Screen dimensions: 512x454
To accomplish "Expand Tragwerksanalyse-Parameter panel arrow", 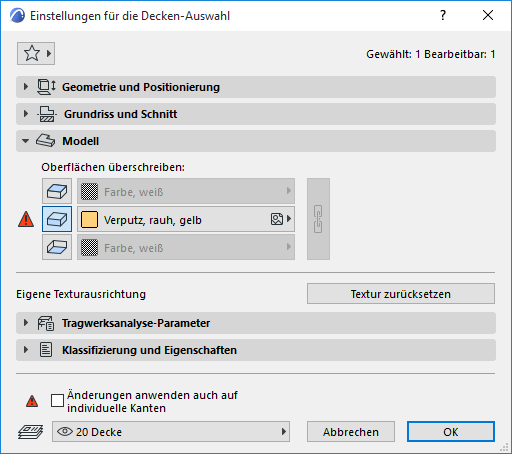I will (26, 323).
